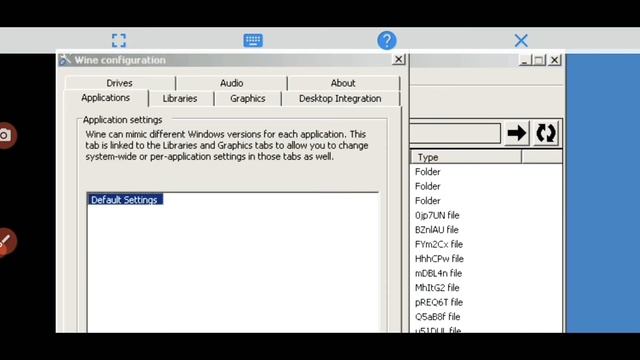
Task: Open the Libraries tab
Action: 180,99
